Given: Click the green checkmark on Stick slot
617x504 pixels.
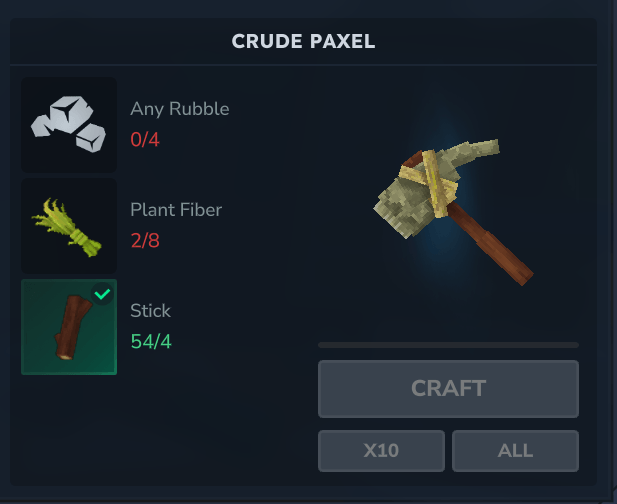Looking at the screenshot, I should [x=102, y=294].
